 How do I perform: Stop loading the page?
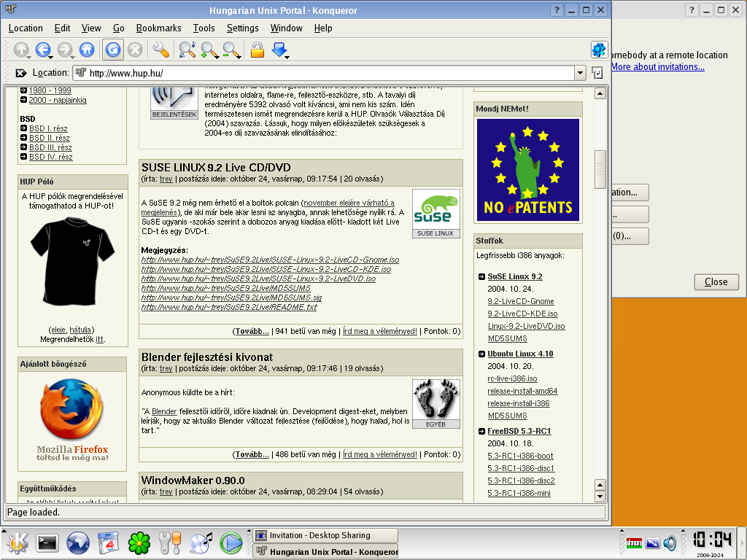coord(135,50)
